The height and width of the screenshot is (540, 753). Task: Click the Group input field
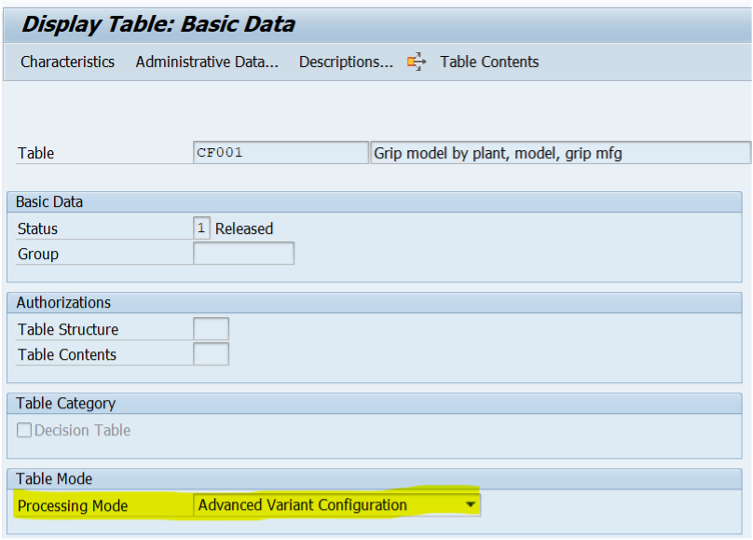tap(243, 254)
